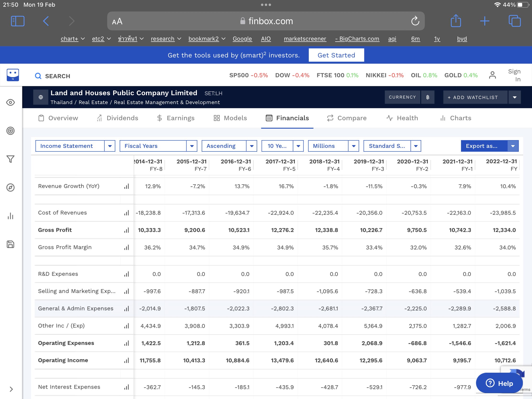Switch to Dividends tab

coord(117,118)
